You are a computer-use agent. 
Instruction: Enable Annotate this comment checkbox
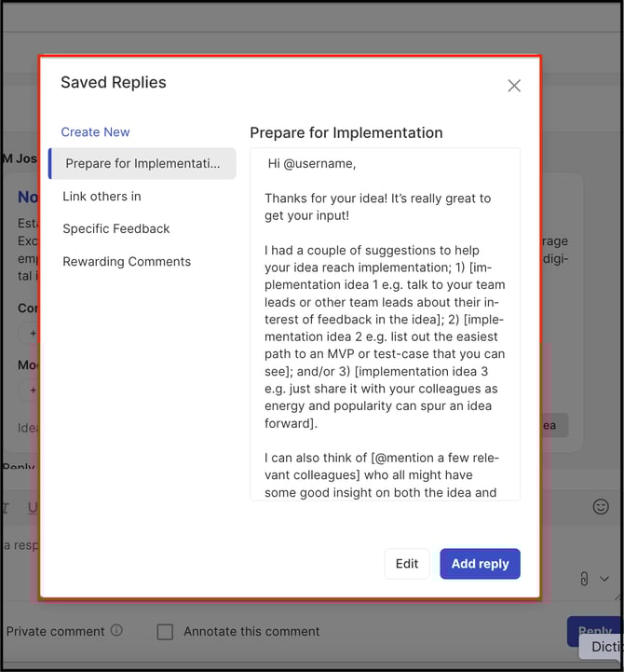click(165, 632)
